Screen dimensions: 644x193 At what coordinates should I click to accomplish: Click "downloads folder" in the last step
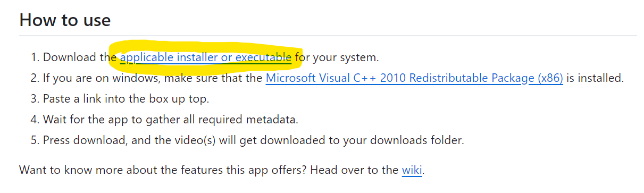(419, 140)
